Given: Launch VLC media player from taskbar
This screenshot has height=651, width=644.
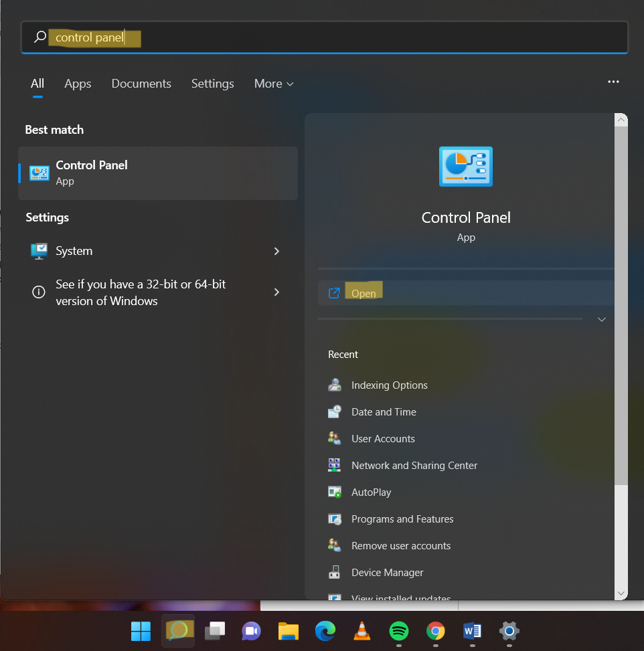Looking at the screenshot, I should 362,630.
